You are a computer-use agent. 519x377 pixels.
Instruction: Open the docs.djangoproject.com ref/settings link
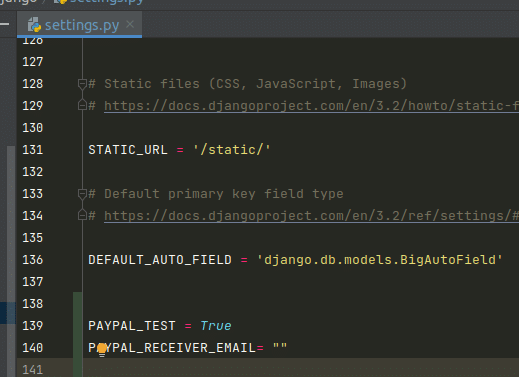[311, 216]
